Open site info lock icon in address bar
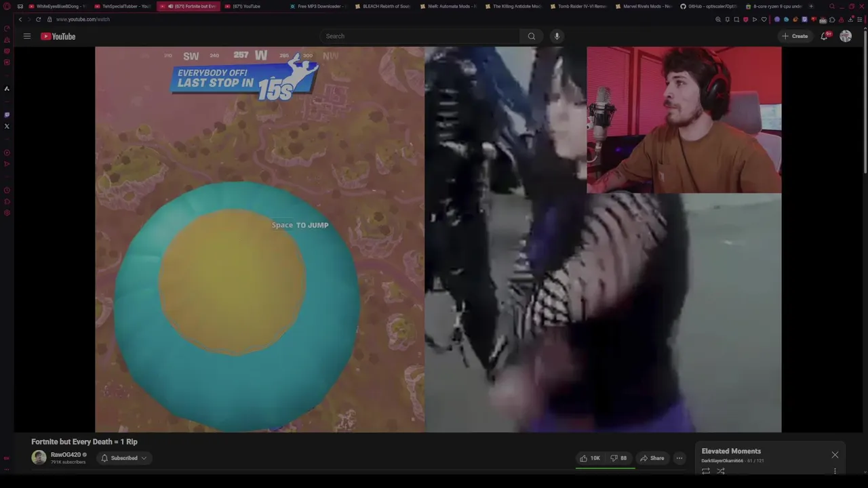Image resolution: width=868 pixels, height=488 pixels. (x=49, y=19)
